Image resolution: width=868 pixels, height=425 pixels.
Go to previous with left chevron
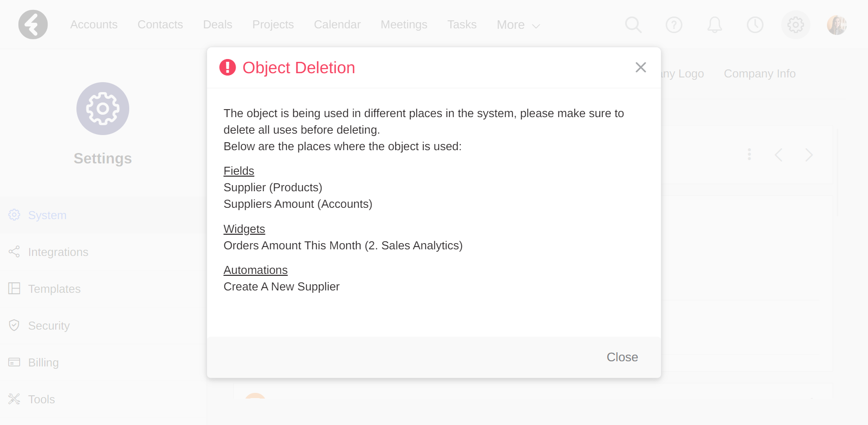[x=778, y=154]
